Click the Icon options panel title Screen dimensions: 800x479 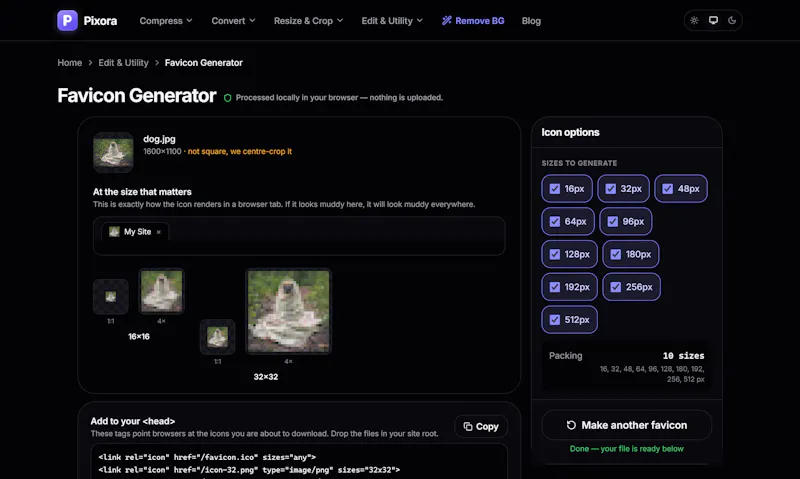(x=570, y=132)
